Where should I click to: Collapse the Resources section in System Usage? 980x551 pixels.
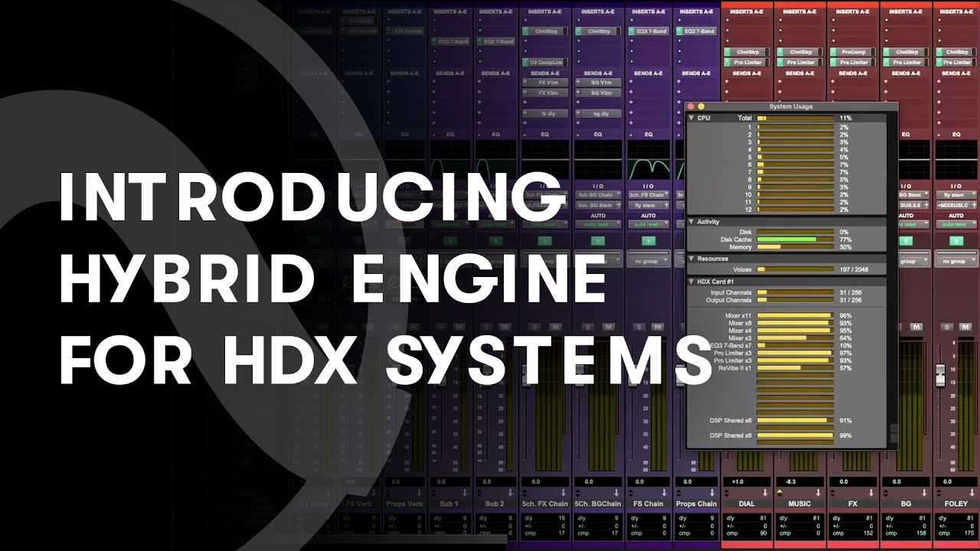click(691, 259)
